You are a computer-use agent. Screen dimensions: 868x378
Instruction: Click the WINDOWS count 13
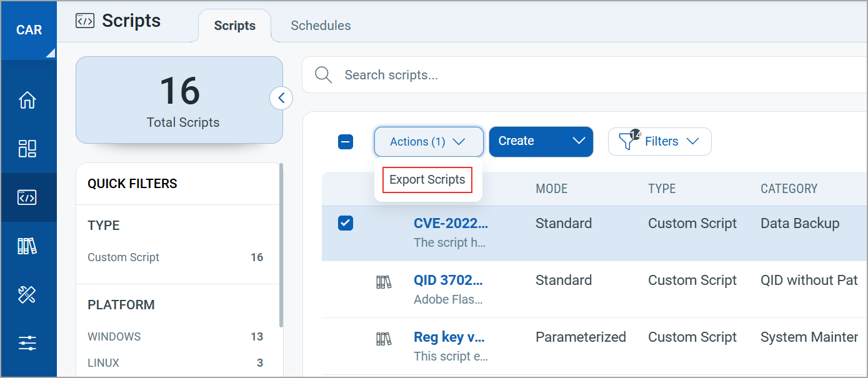tap(257, 337)
